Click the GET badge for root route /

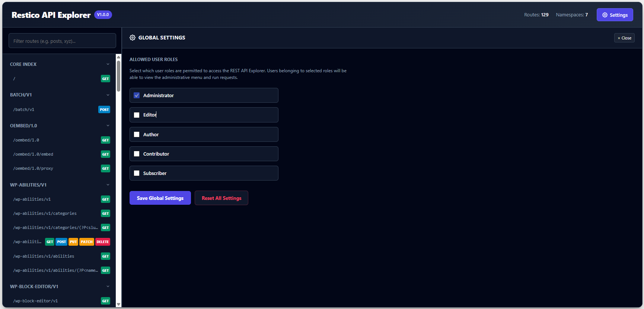[x=106, y=79]
